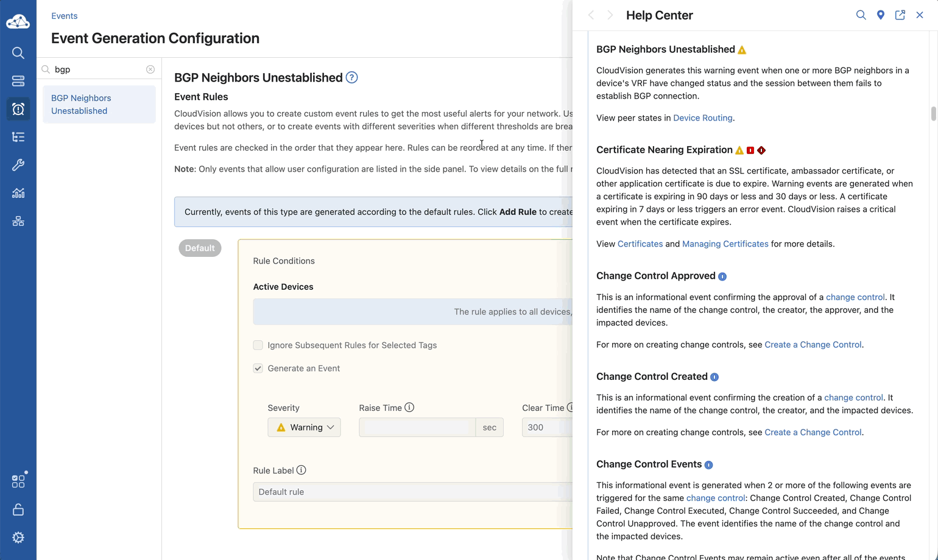Uncheck Generate an Event
Screen dimensions: 938x560
[x=258, y=368]
